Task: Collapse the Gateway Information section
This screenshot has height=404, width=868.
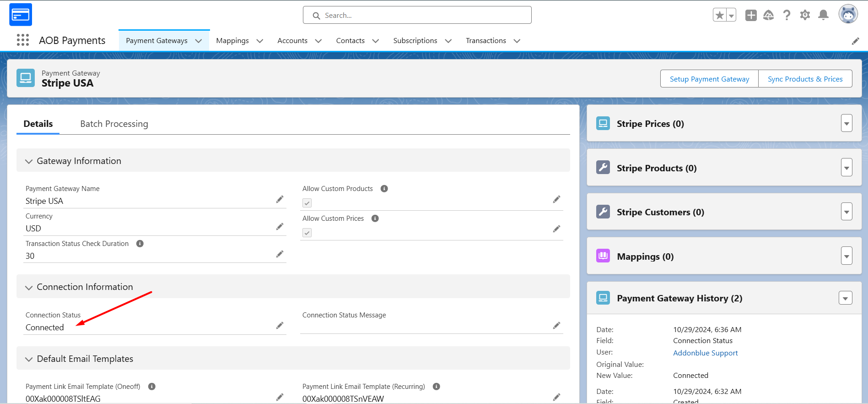Action: click(29, 161)
